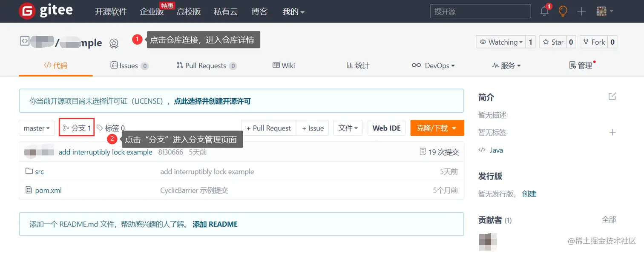Switch to the Issues tab
Image resolution: width=644 pixels, height=253 pixels.
click(x=129, y=65)
